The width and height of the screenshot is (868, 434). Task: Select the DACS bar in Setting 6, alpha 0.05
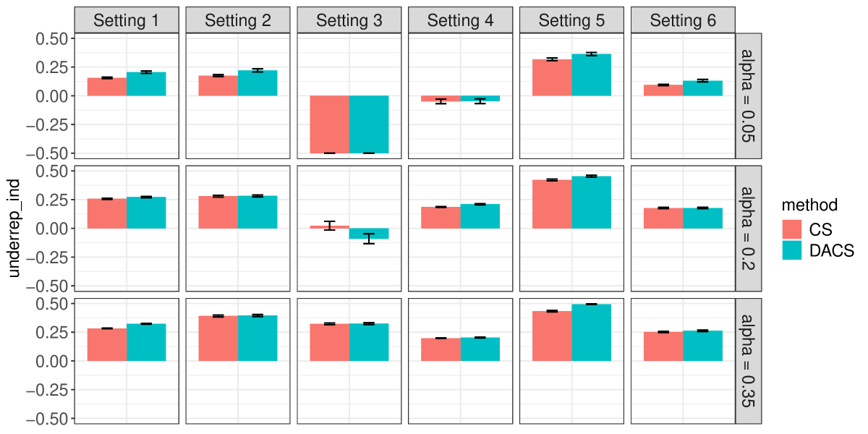point(702,88)
